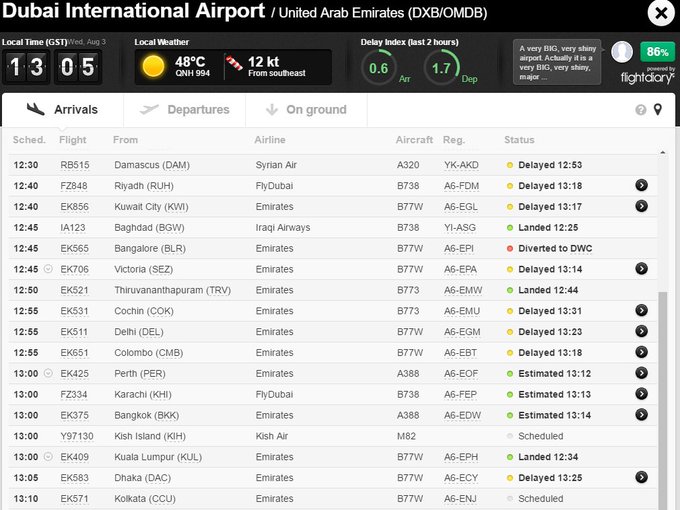Open flight number EK565
This screenshot has height=510, width=680.
point(74,248)
